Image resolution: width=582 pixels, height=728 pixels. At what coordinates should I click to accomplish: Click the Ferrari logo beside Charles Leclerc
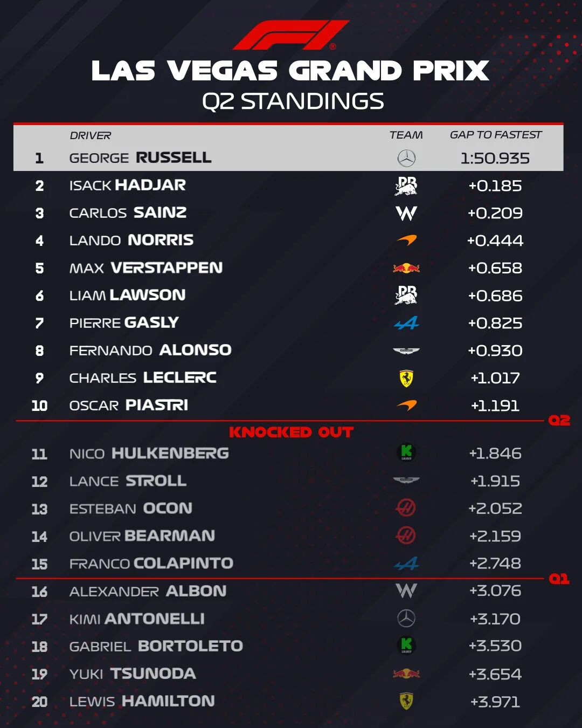point(406,378)
